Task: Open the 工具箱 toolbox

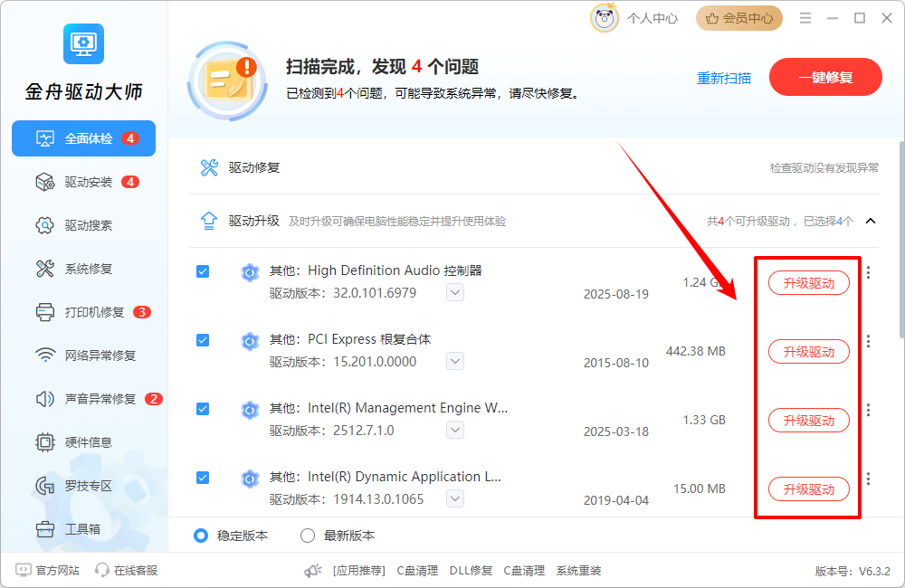Action: click(x=83, y=529)
